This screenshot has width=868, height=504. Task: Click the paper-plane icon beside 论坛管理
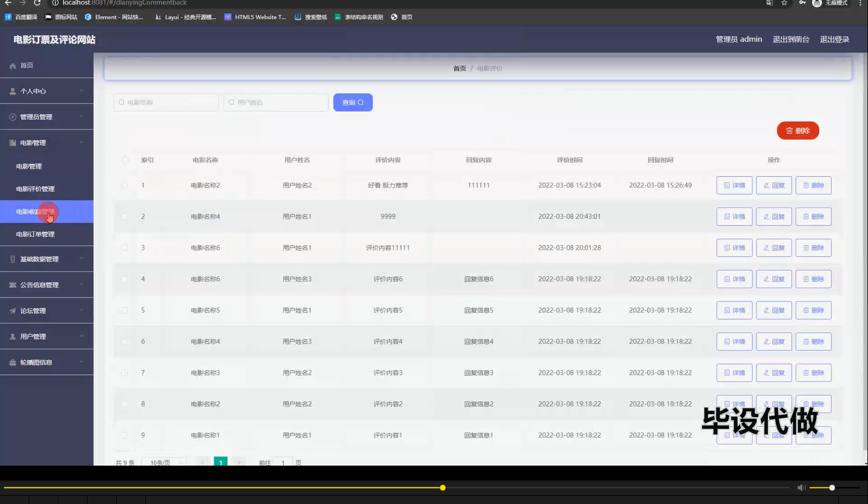[13, 311]
